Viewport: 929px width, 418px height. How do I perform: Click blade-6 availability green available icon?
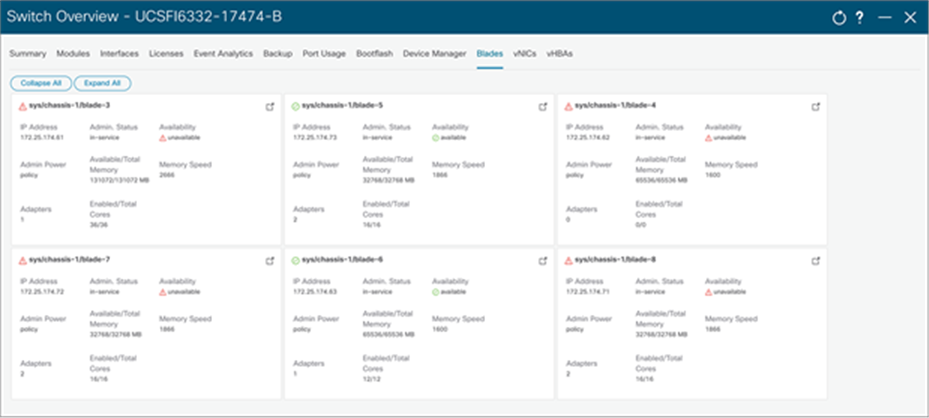[x=435, y=292]
